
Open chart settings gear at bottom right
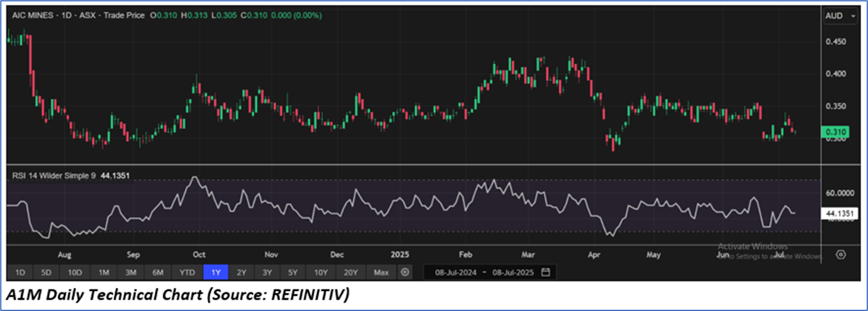(841, 255)
